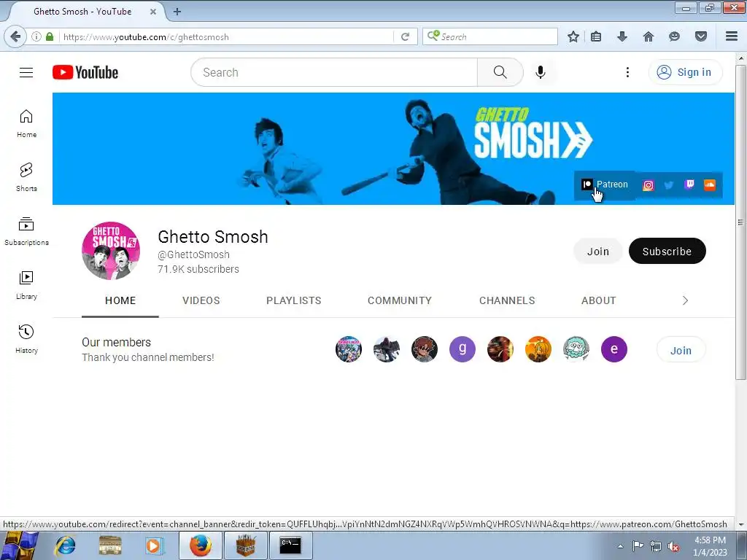Click the '71.9K subscribers' text
This screenshot has width=747, height=560.
coord(198,269)
